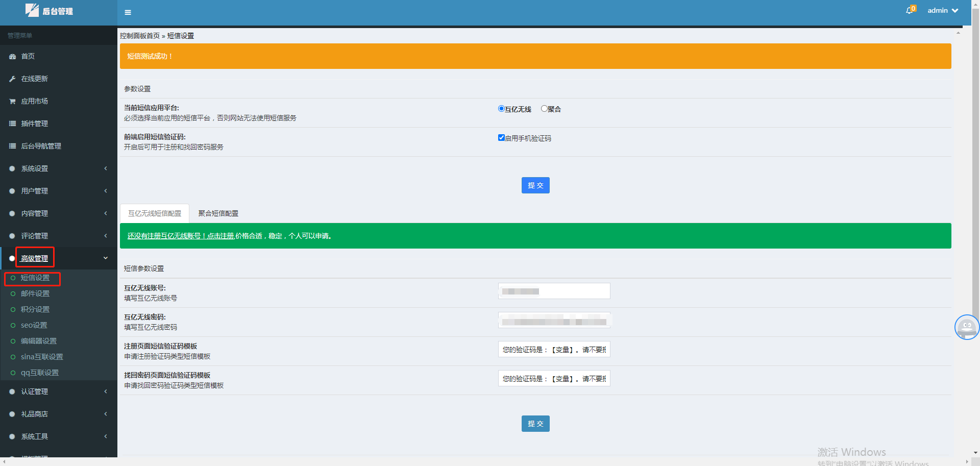
Task: Click the circle icon beside 短信设置
Action: (x=13, y=278)
